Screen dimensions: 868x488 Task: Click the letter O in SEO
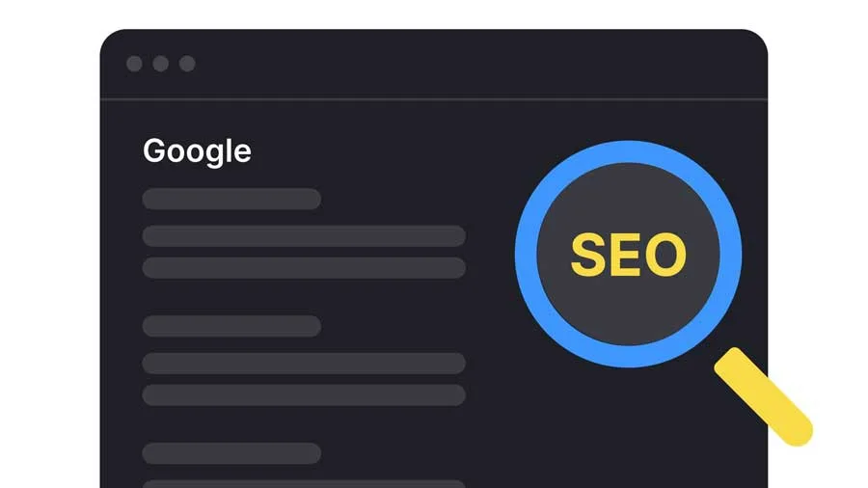[665, 255]
